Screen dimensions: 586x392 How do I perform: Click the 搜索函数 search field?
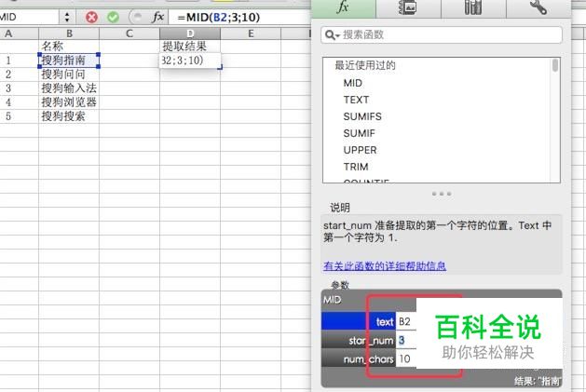pyautogui.click(x=442, y=35)
